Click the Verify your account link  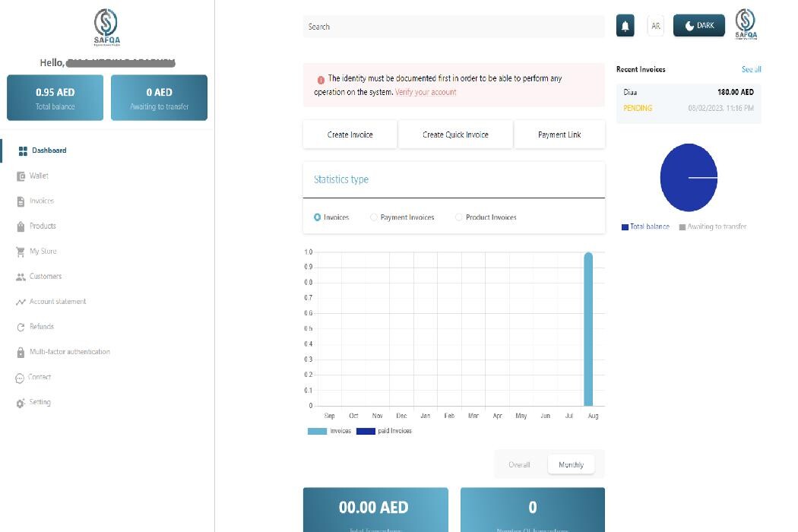[426, 92]
